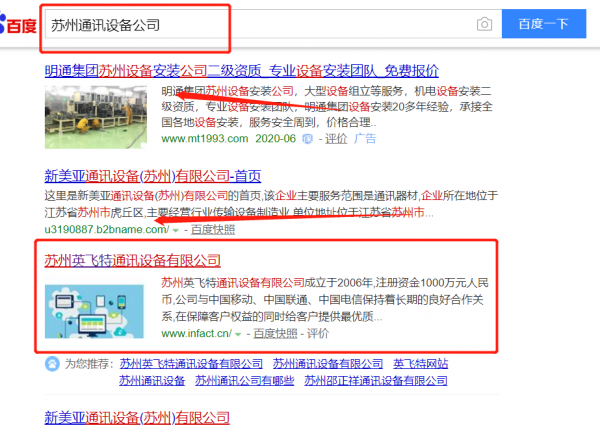The width and height of the screenshot is (600, 430).
Task: Click the paw icon beside 为您推荐
Action: [52, 363]
